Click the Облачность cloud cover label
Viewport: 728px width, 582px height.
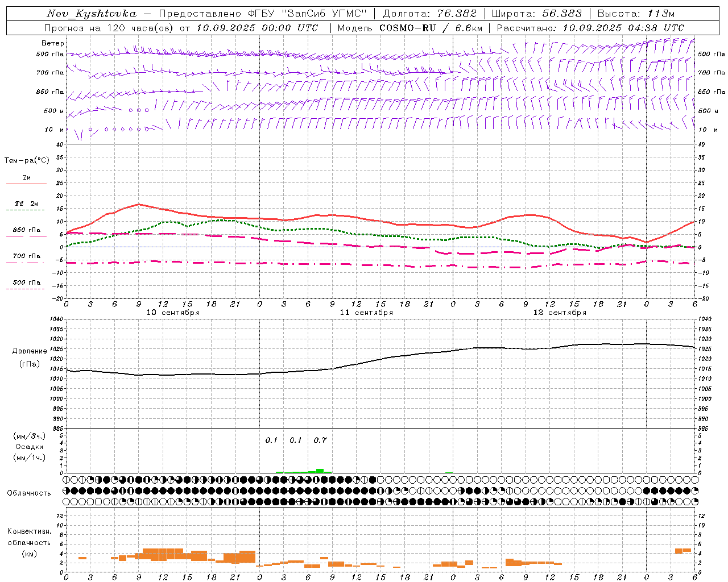tap(29, 493)
